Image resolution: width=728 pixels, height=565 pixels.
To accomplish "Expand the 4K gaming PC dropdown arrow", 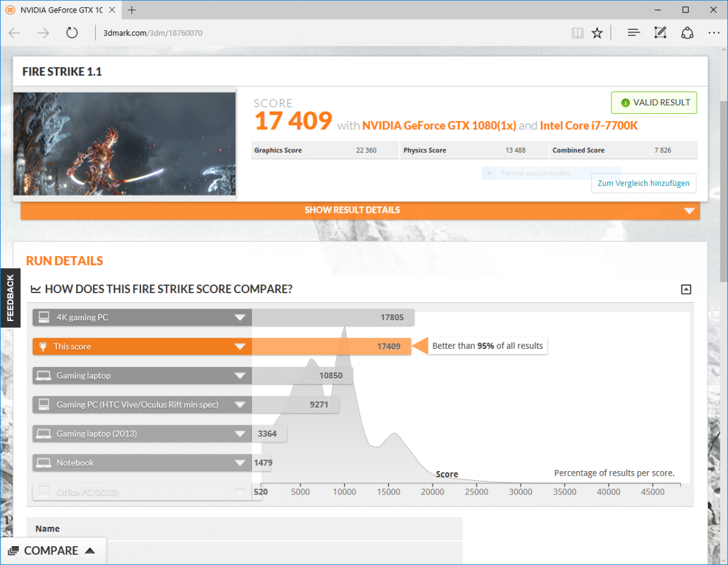I will (x=240, y=317).
